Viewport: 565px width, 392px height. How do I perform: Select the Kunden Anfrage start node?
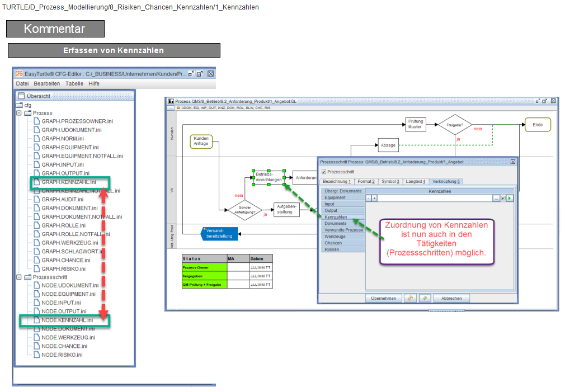click(x=201, y=141)
